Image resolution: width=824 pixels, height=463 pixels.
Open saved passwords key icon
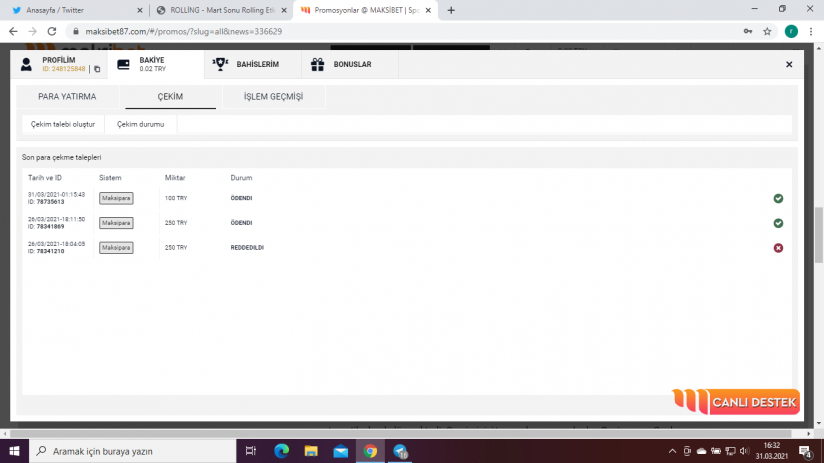pos(747,32)
